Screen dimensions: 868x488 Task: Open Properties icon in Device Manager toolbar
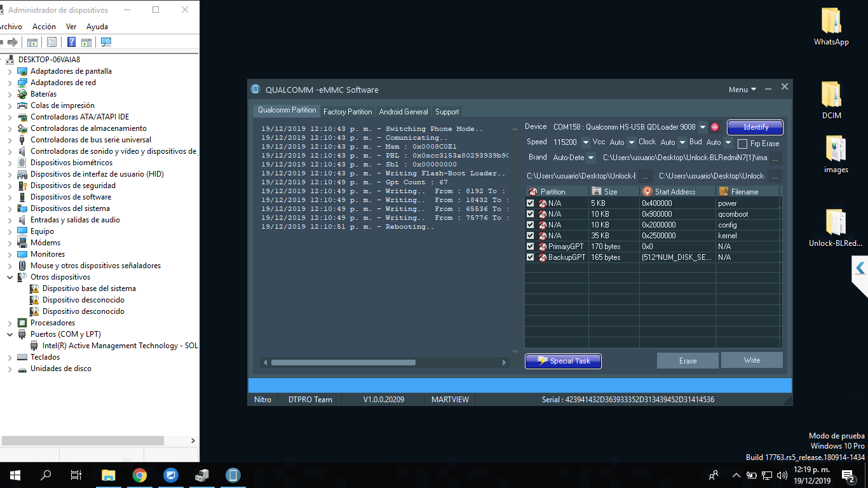[52, 43]
